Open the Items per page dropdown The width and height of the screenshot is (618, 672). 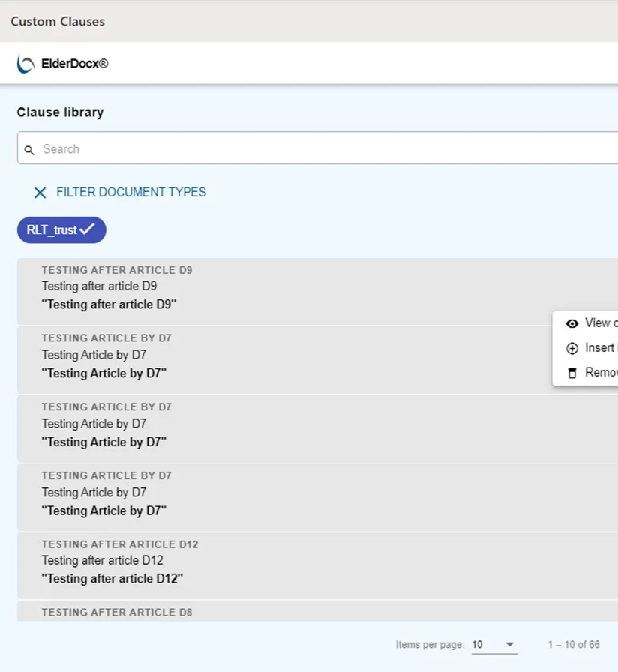(x=494, y=645)
